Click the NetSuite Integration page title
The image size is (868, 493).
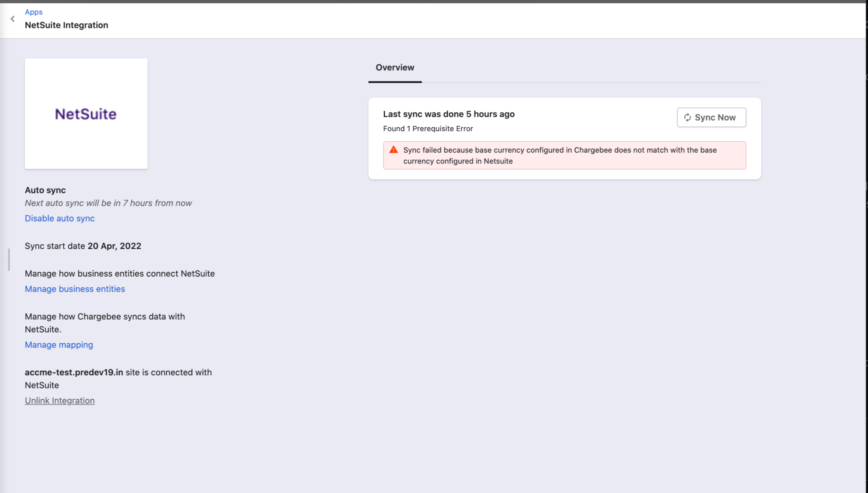[67, 25]
